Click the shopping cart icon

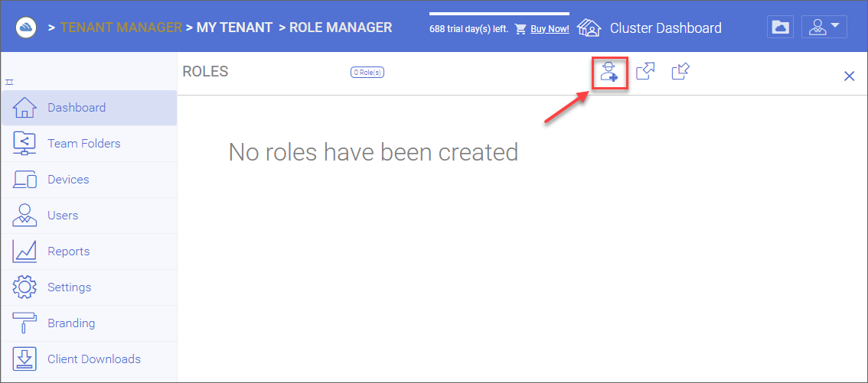point(520,29)
